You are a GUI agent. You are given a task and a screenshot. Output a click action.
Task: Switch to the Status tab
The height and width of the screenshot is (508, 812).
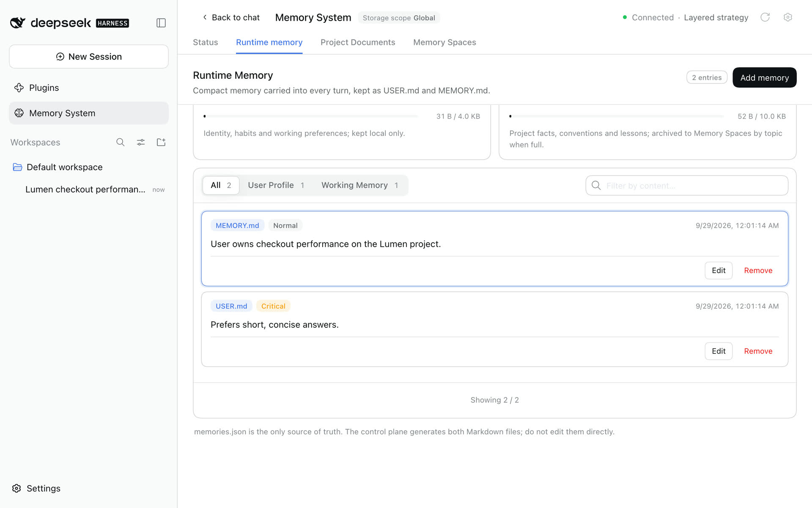click(206, 42)
